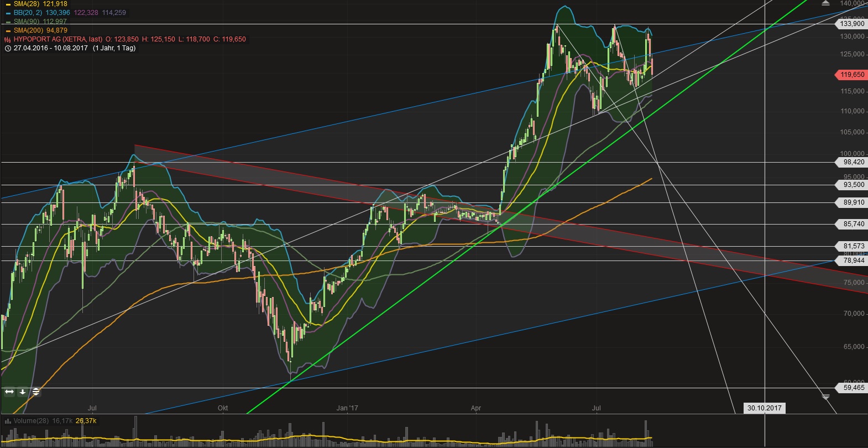Click the 16,17k volume value
The width and height of the screenshot is (868, 448).
tap(63, 421)
